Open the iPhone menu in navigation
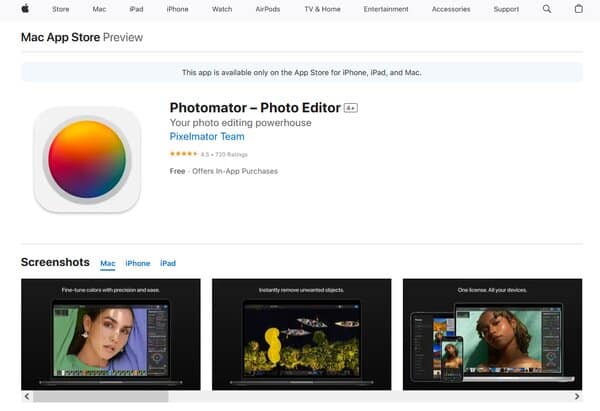This screenshot has width=600, height=411. coord(178,9)
